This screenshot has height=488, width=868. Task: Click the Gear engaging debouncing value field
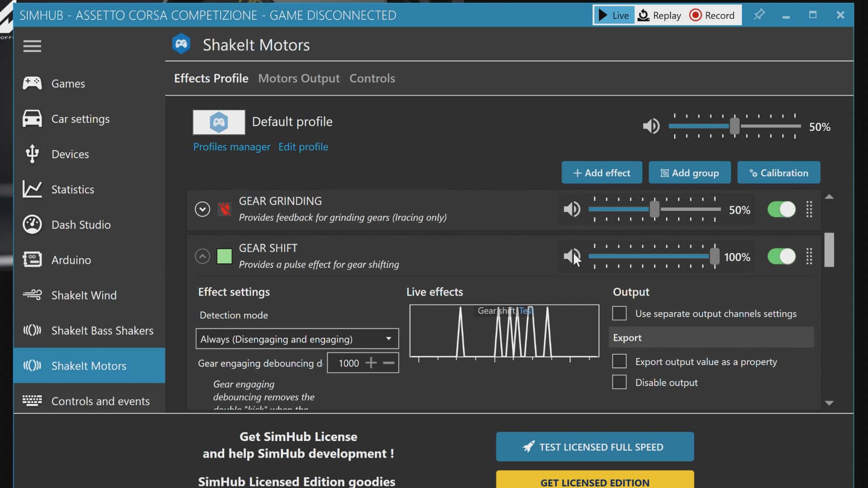348,363
